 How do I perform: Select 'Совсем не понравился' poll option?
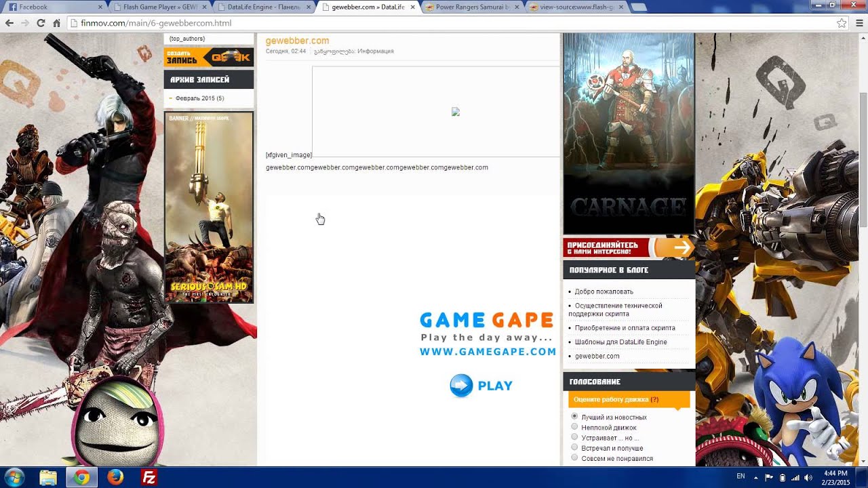(x=574, y=457)
